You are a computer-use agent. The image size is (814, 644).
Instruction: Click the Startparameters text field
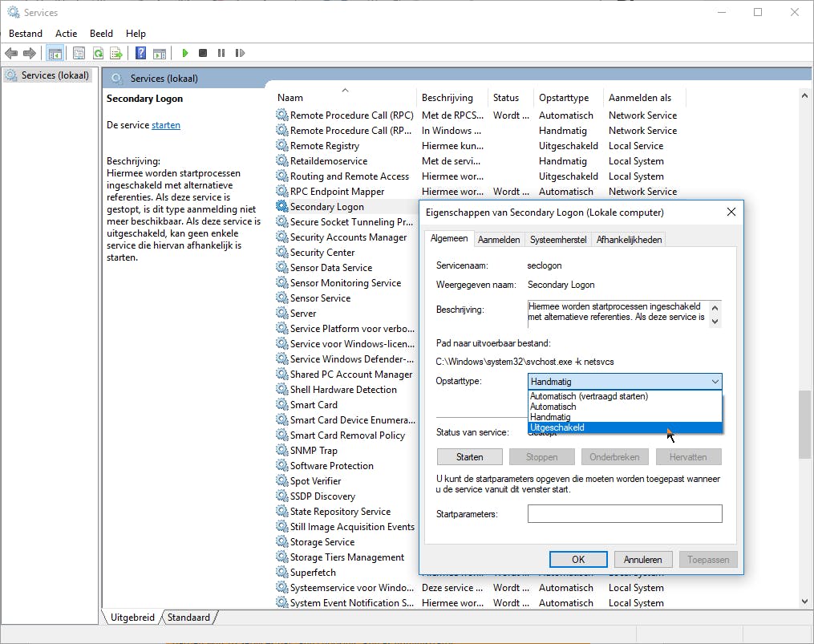pos(624,513)
